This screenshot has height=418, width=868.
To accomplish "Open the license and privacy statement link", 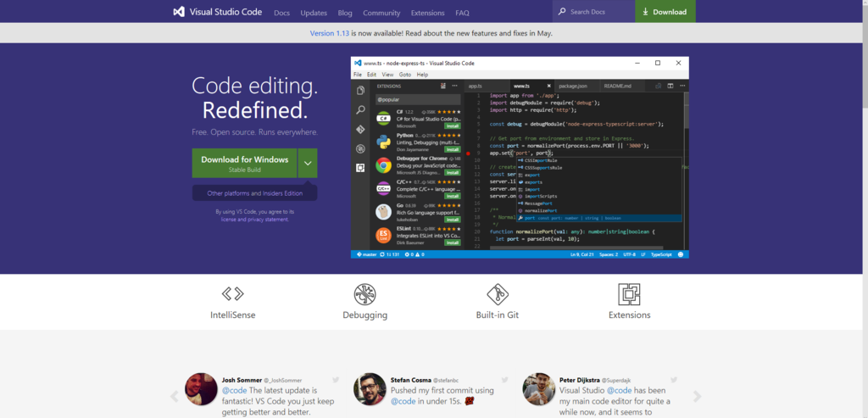I will [x=254, y=220].
